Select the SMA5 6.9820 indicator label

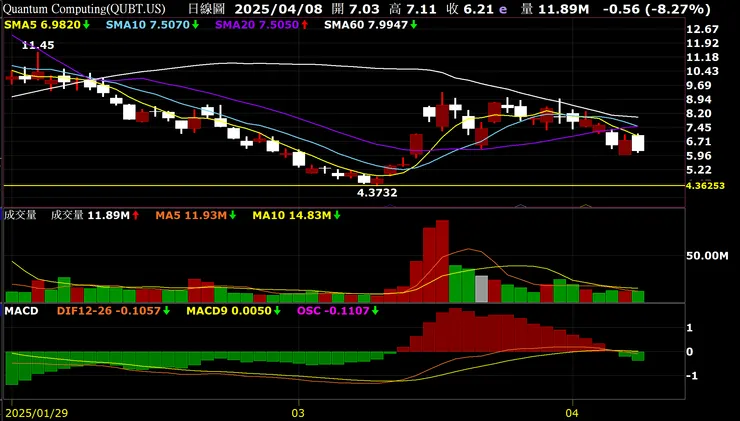(x=42, y=25)
